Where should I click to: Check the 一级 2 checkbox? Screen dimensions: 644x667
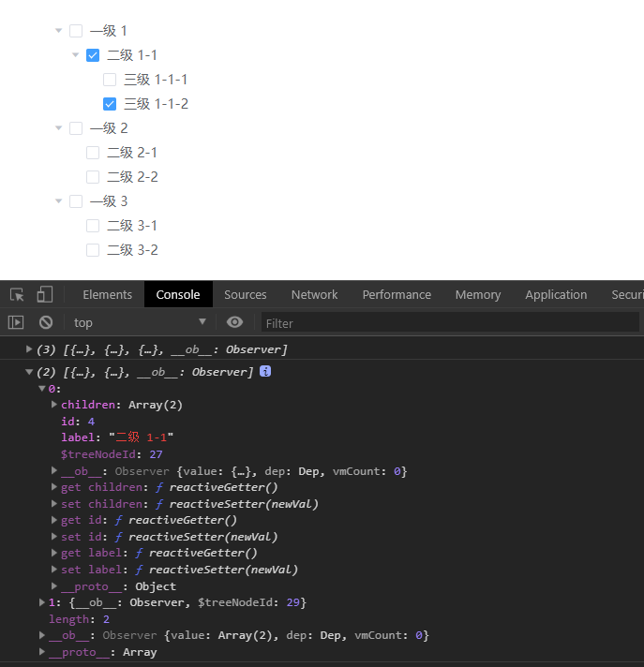[x=76, y=128]
